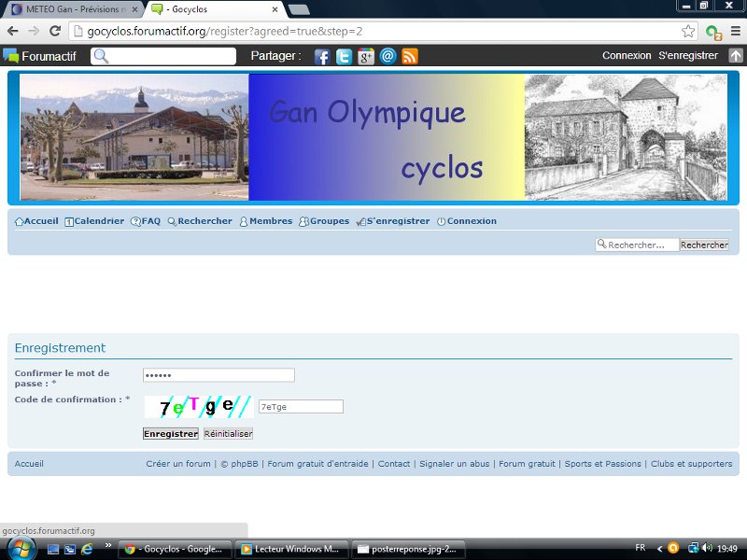The width and height of the screenshot is (747, 560).
Task: Click Connexion in forum navigation
Action: [467, 221]
